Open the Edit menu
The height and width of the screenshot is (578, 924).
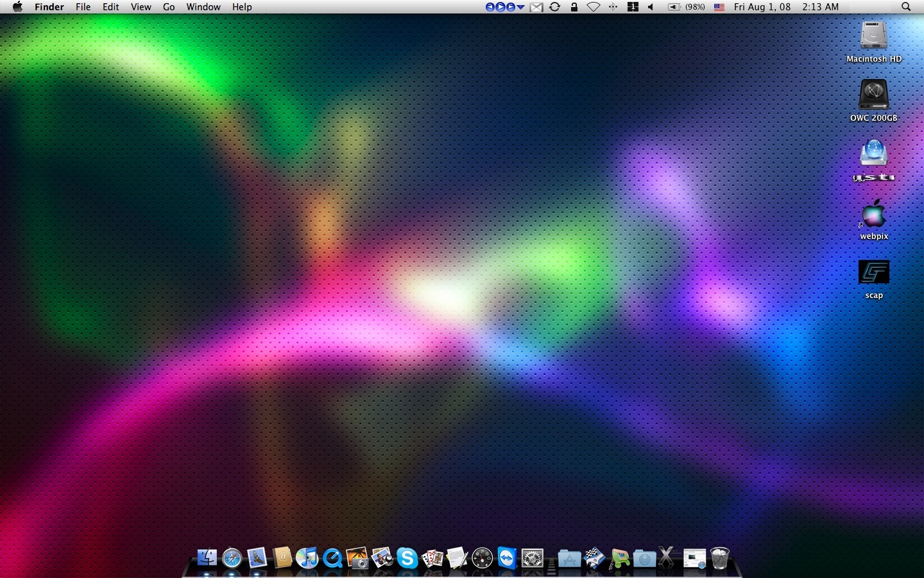click(x=110, y=7)
